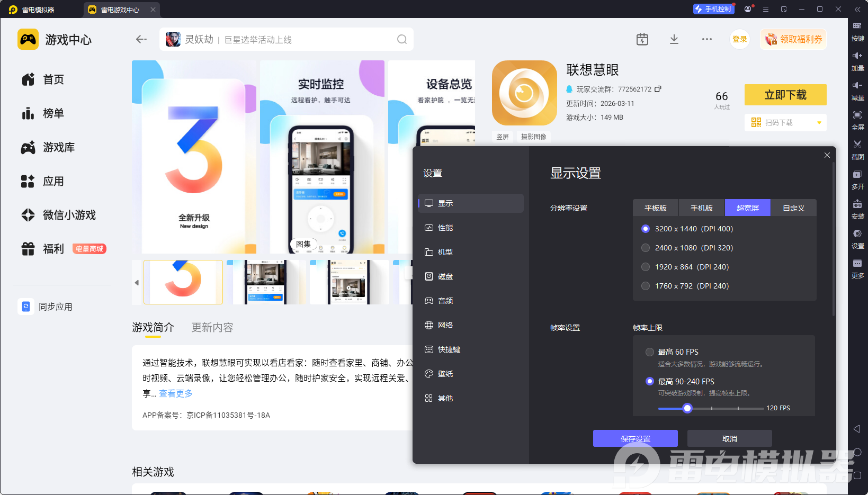The width and height of the screenshot is (868, 495).
Task: Open the 游戏库 game library
Action: point(48,147)
